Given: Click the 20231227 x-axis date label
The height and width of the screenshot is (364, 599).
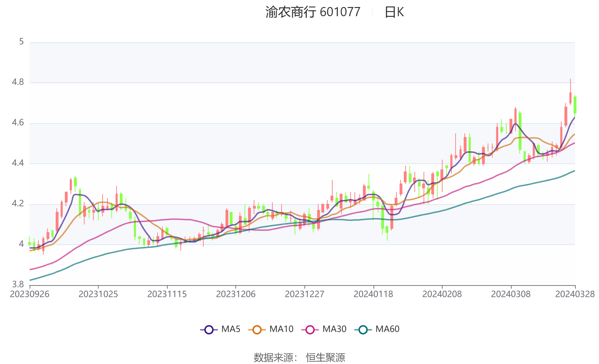Looking at the screenshot, I should [304, 294].
